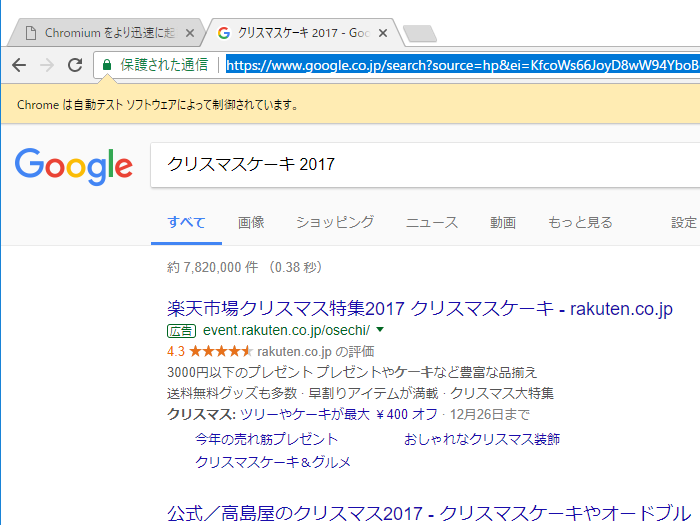Switch to the Chromium をより迅速に tab
Screen dimensions: 700x525
pyautogui.click(x=105, y=33)
